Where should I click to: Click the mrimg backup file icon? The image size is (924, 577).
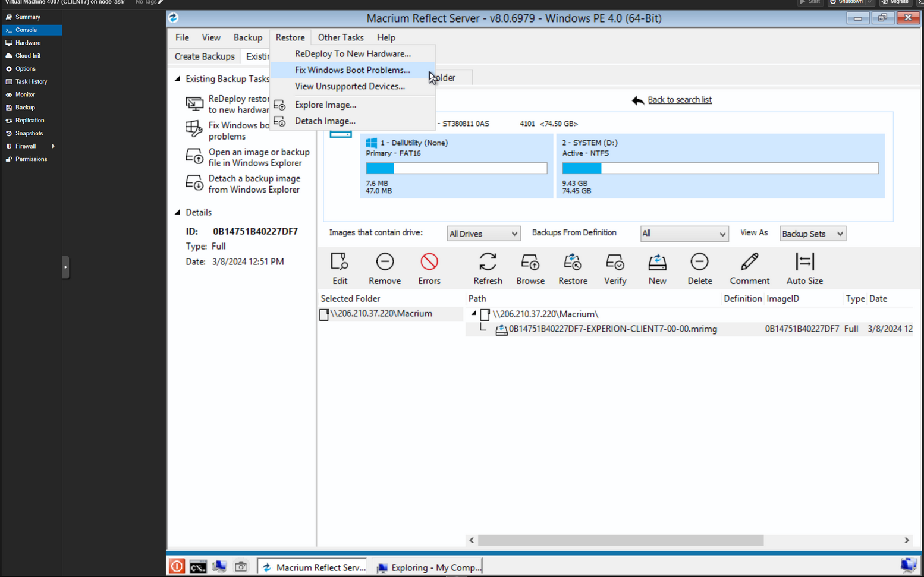pos(501,329)
